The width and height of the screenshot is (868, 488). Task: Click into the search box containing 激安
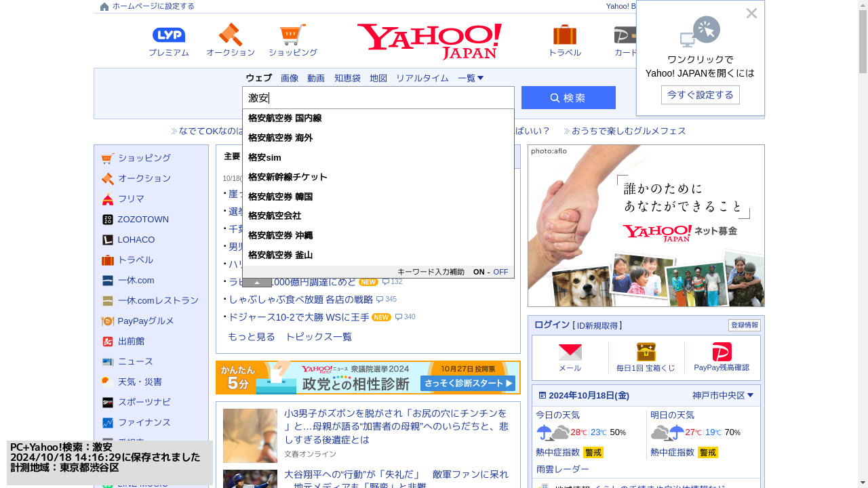[378, 98]
